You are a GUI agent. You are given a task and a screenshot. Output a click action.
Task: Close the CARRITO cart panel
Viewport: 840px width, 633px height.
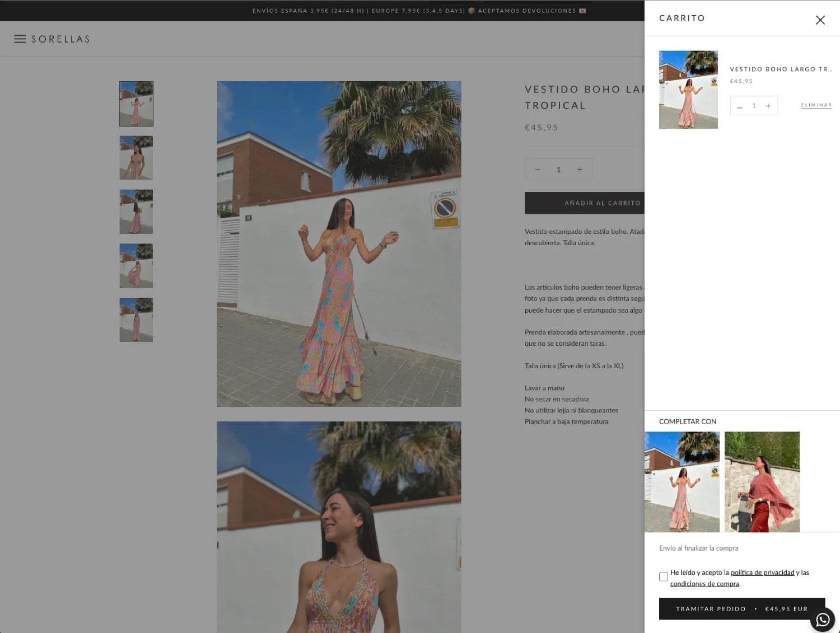820,20
